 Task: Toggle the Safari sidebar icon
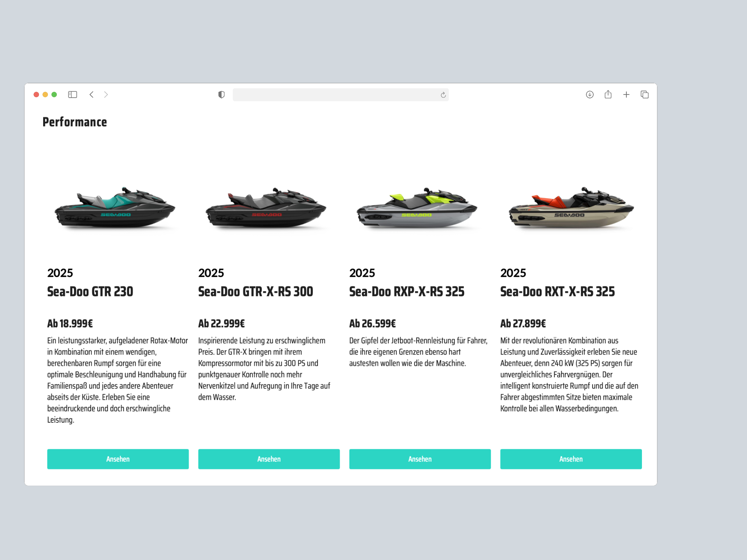(x=72, y=94)
